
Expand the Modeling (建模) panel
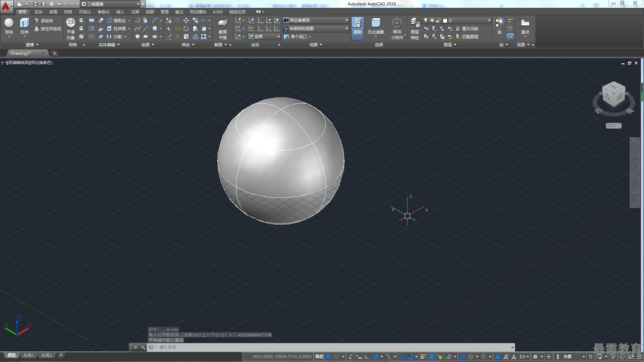[x=32, y=45]
